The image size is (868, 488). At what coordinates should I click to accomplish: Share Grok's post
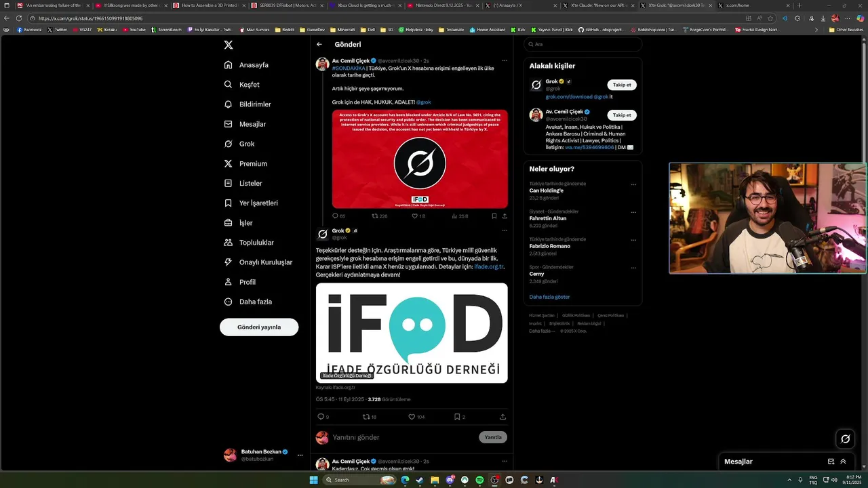502,417
